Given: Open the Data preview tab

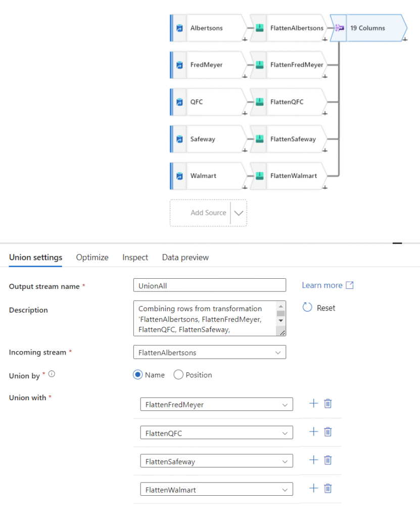Looking at the screenshot, I should [185, 257].
